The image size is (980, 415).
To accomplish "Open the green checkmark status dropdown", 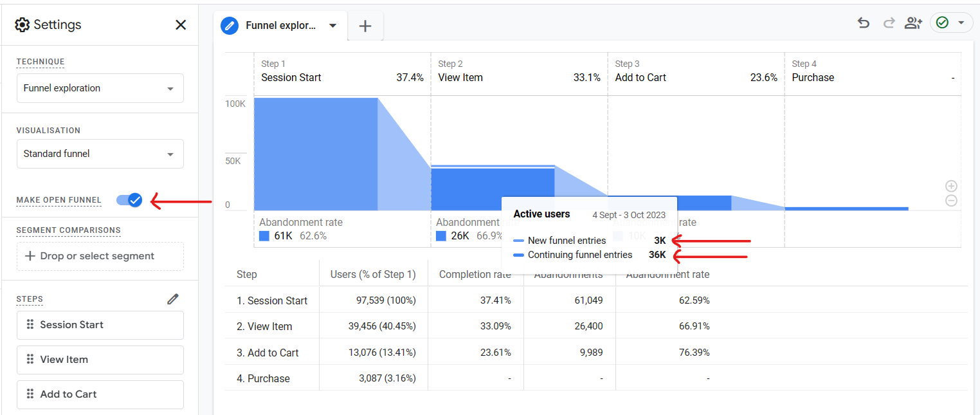I will (951, 23).
